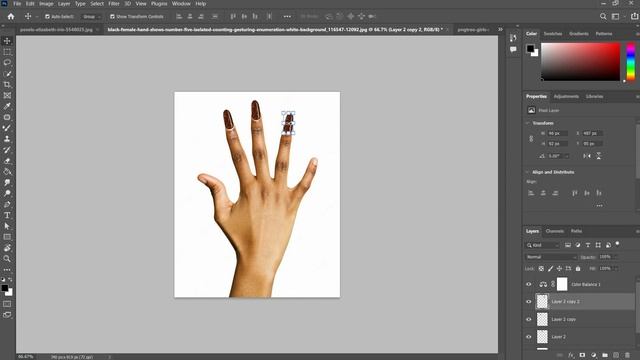Image resolution: width=640 pixels, height=360 pixels.
Task: Hide the Layer 2 copy layer
Action: (x=529, y=319)
